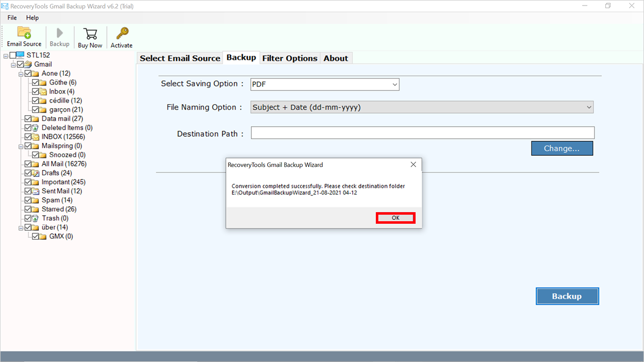Screen dimensions: 644x362
Task: Uncheck the Aone (12) checkbox
Action: click(28, 73)
